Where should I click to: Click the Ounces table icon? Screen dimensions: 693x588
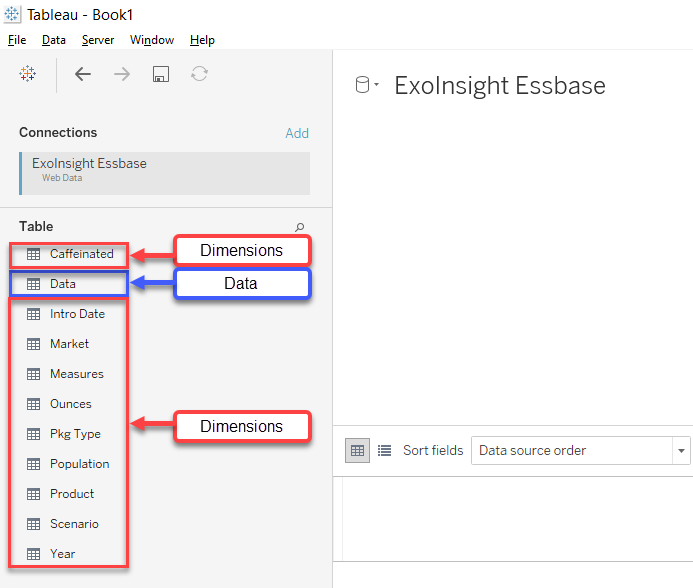[x=33, y=404]
